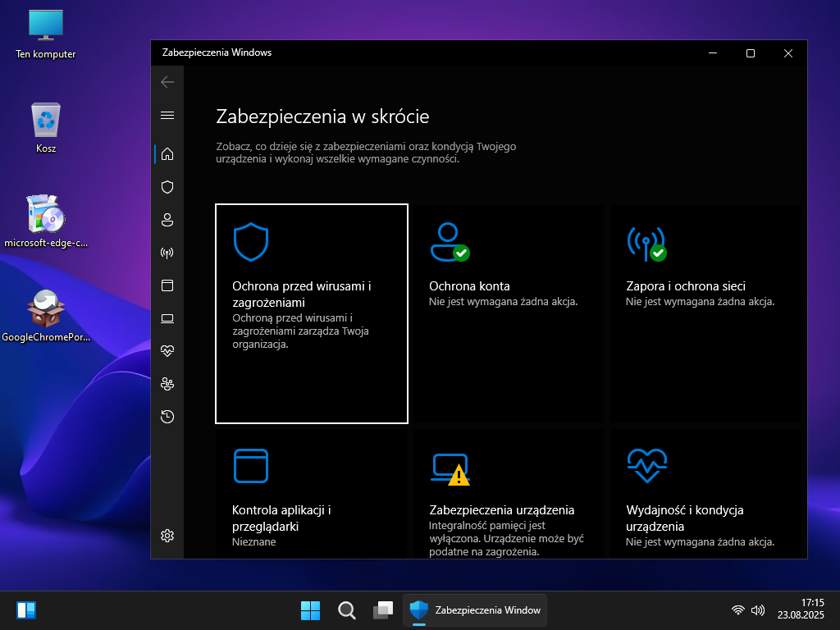This screenshot has height=630, width=840.
Task: Open App & browser control sidebar icon
Action: pyautogui.click(x=167, y=285)
